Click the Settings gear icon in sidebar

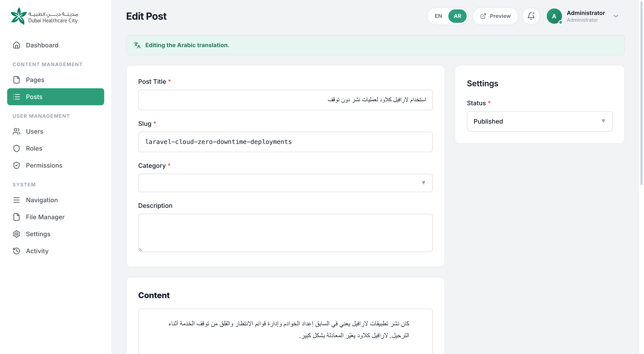17,234
